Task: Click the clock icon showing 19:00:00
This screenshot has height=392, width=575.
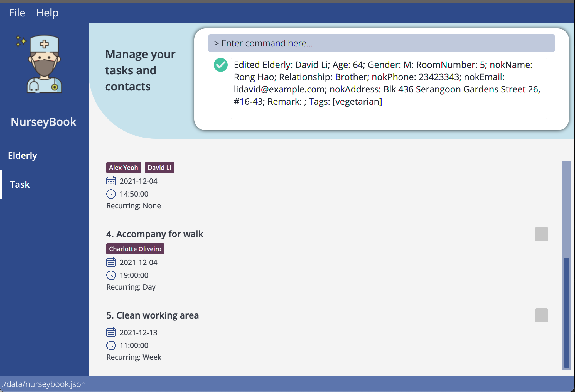Action: click(111, 275)
